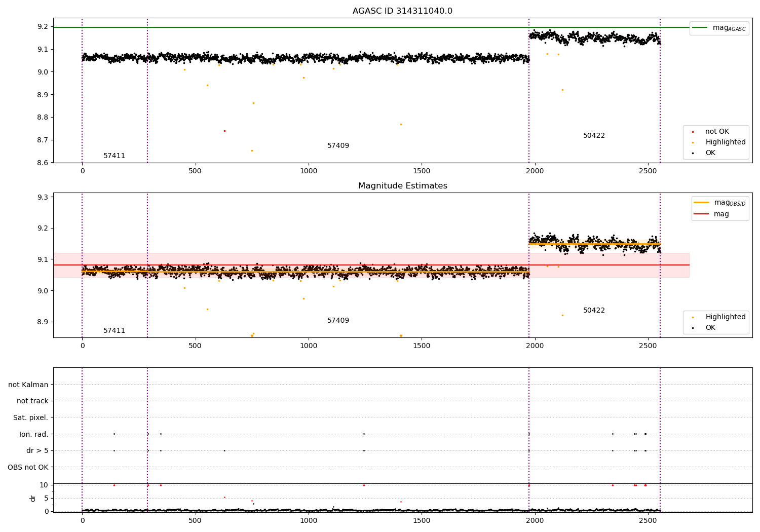Click the 50422 label in Magnitude Estimates panel
760x532 pixels.
(594, 311)
